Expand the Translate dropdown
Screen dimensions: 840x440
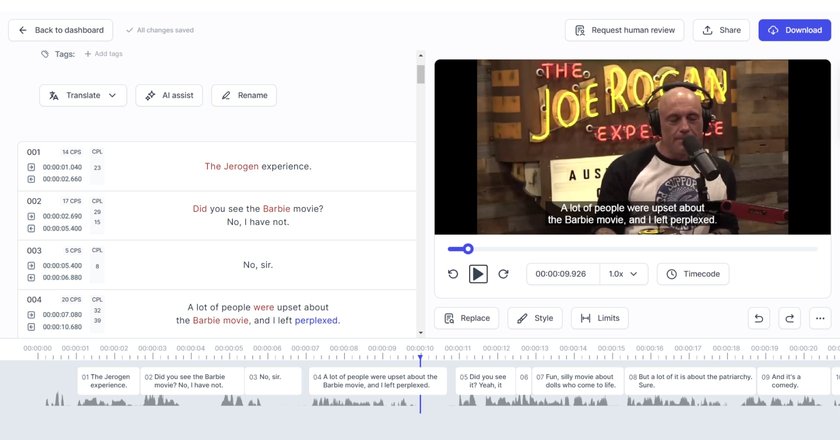coord(83,95)
